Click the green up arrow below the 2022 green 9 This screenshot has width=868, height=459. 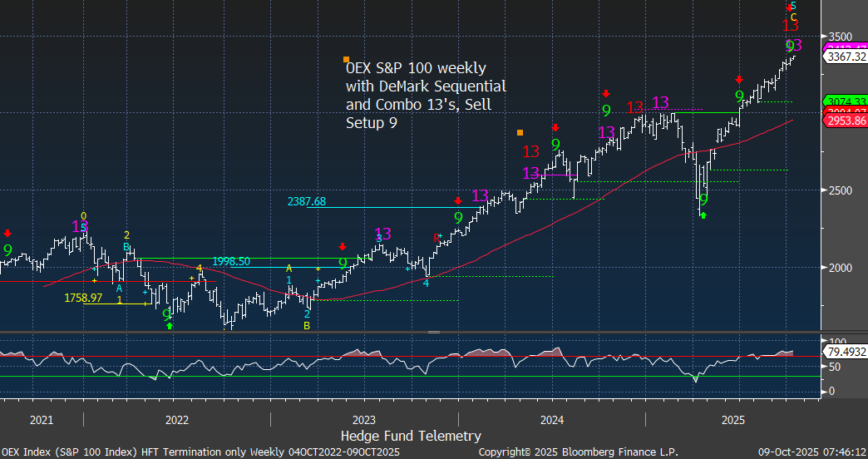click(170, 326)
